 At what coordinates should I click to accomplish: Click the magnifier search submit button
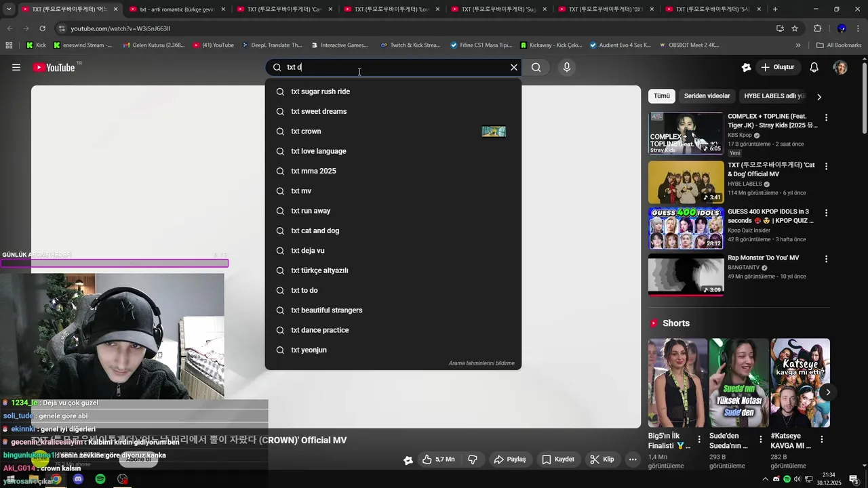[536, 67]
